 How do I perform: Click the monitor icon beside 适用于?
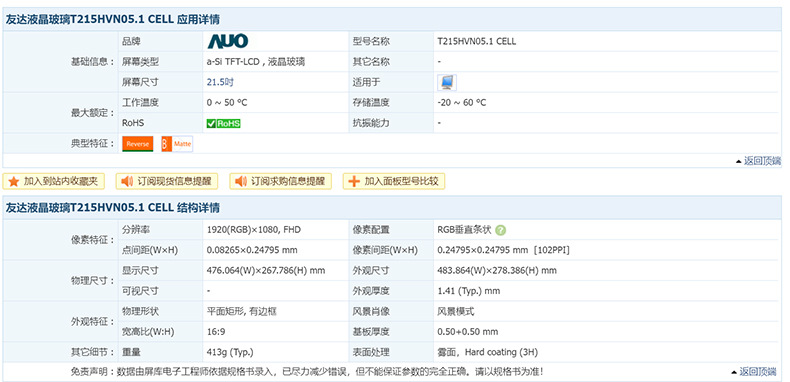coord(447,82)
